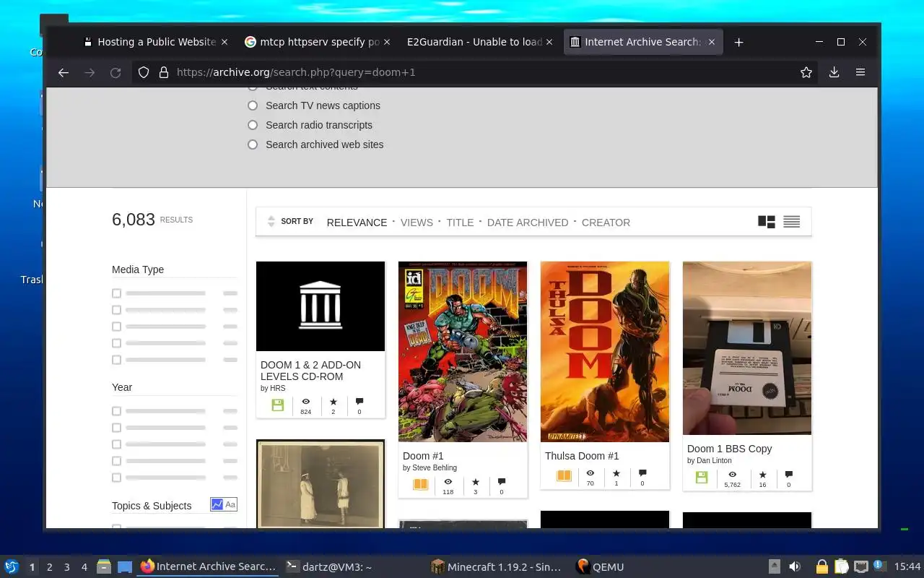Screen dimensions: 924x578
Task: Open Thulsa Doom #1 title link
Action: pos(582,456)
